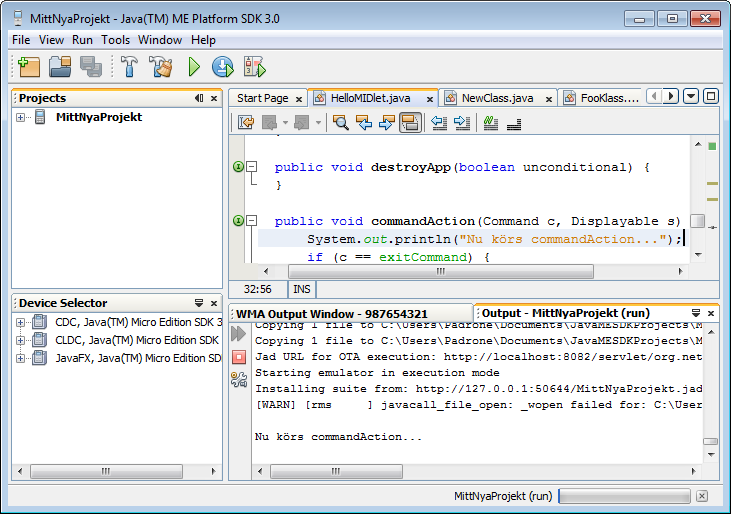Maximize the editor window area
The image size is (731, 514).
tap(711, 96)
